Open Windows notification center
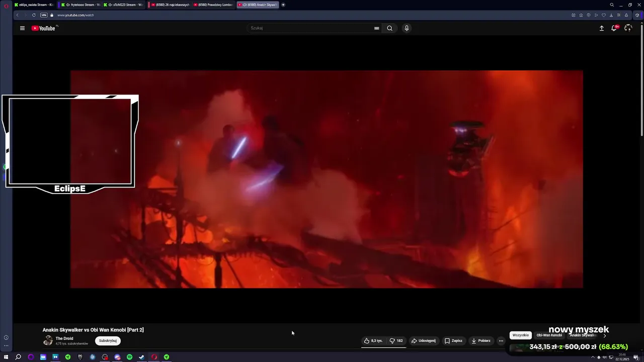 point(636,357)
